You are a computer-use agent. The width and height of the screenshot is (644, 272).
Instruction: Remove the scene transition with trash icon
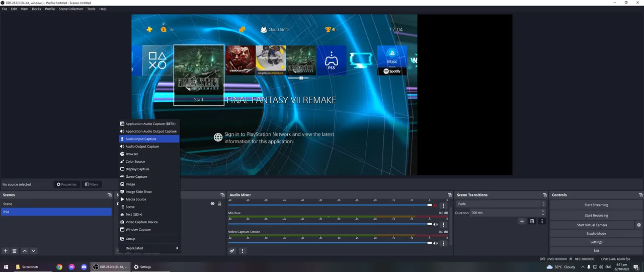tap(532, 221)
